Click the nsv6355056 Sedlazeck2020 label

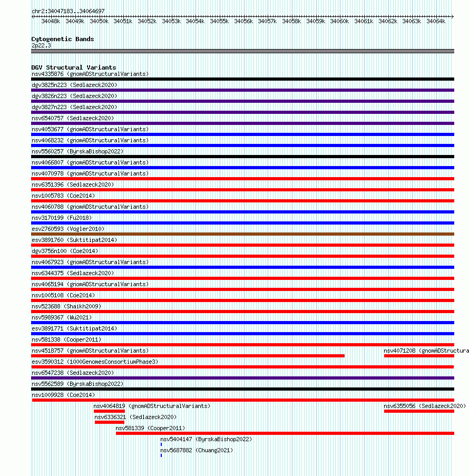[x=425, y=406]
